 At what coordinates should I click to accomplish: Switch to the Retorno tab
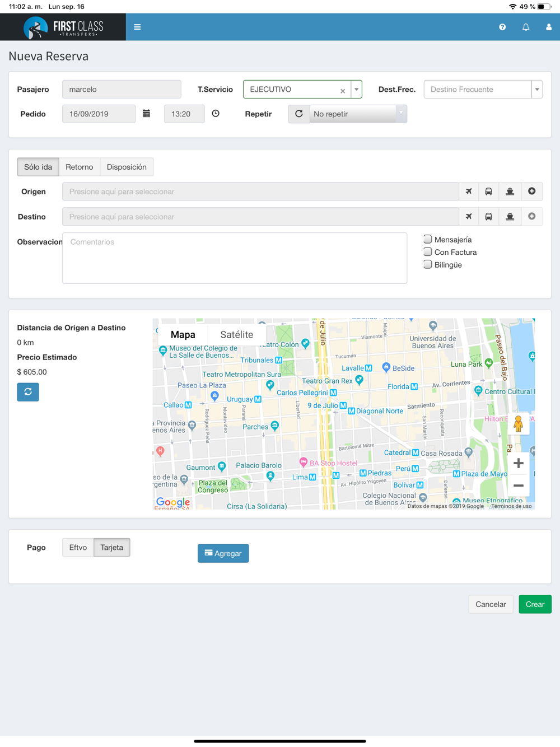pyautogui.click(x=80, y=167)
